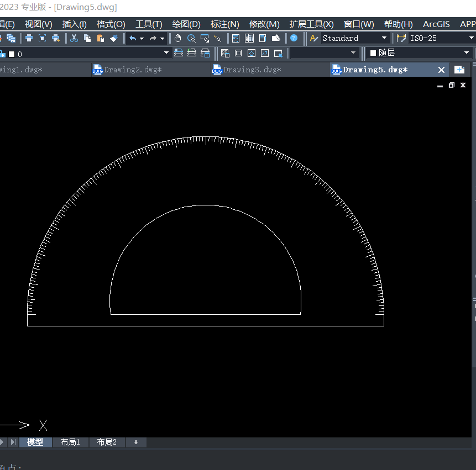476x470 pixels.
Task: Expand the Redo history dropdown arrow
Action: 162,39
